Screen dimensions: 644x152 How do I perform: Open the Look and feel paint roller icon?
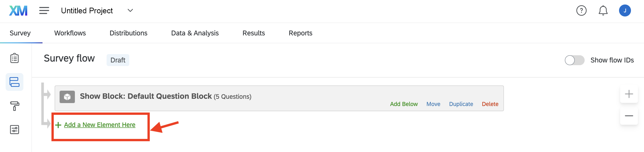14,106
